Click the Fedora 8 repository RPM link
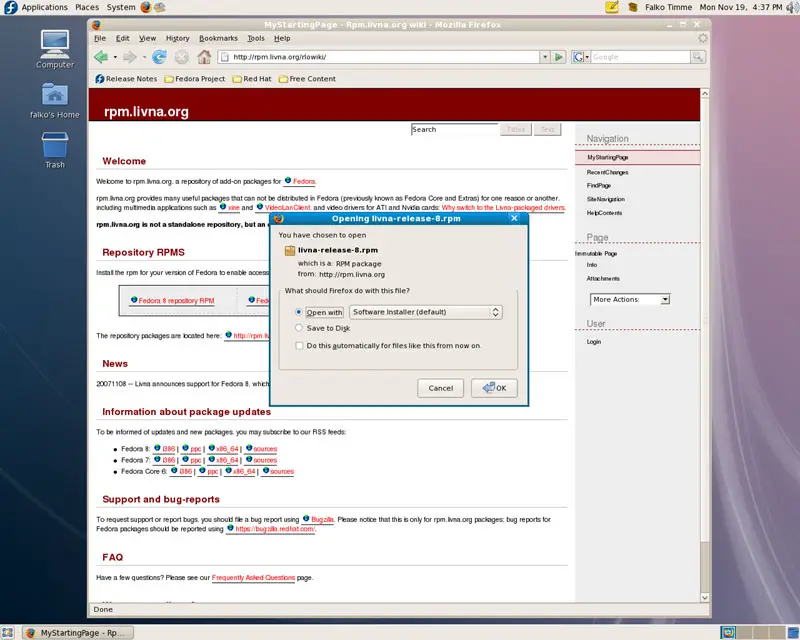The image size is (800, 640). [x=176, y=301]
